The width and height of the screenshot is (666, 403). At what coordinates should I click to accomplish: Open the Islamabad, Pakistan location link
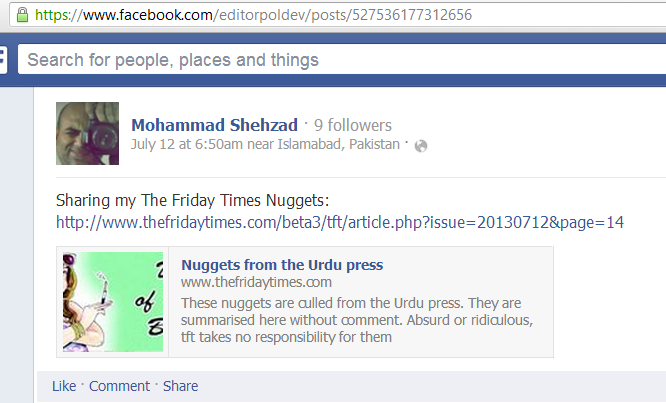339,144
